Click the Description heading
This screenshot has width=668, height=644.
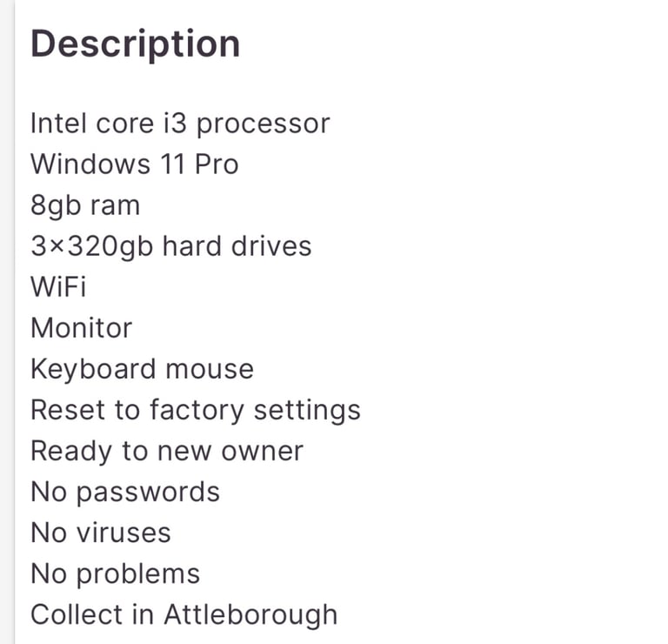click(x=136, y=44)
